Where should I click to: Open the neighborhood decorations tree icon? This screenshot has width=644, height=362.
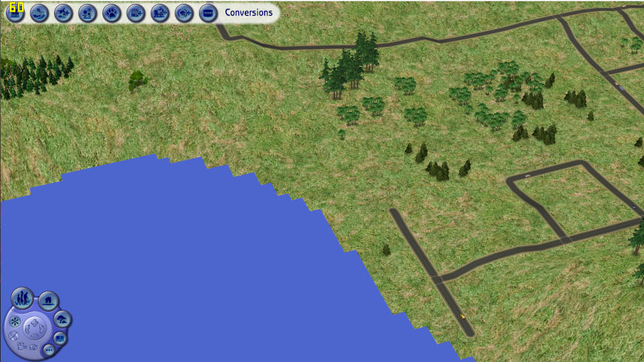(62, 319)
